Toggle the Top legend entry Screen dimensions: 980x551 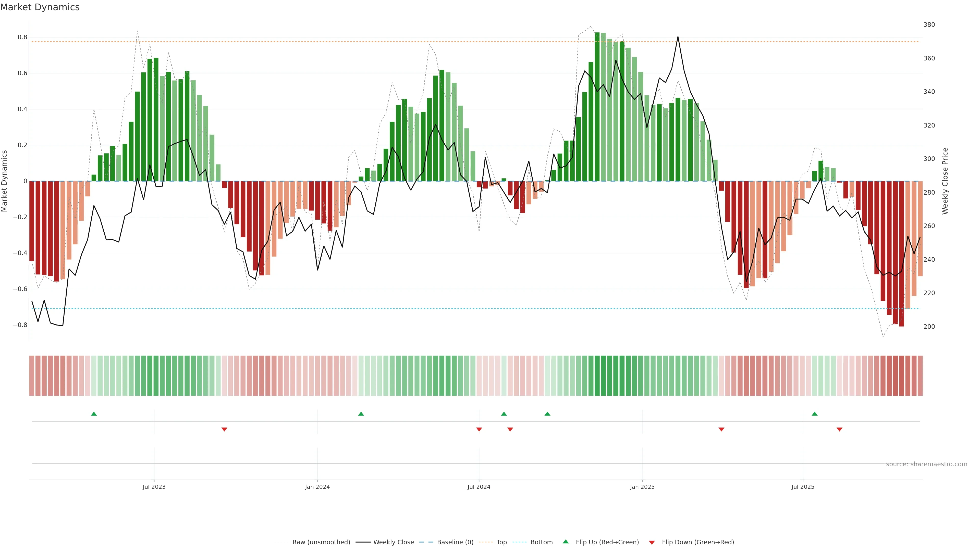[x=501, y=542]
